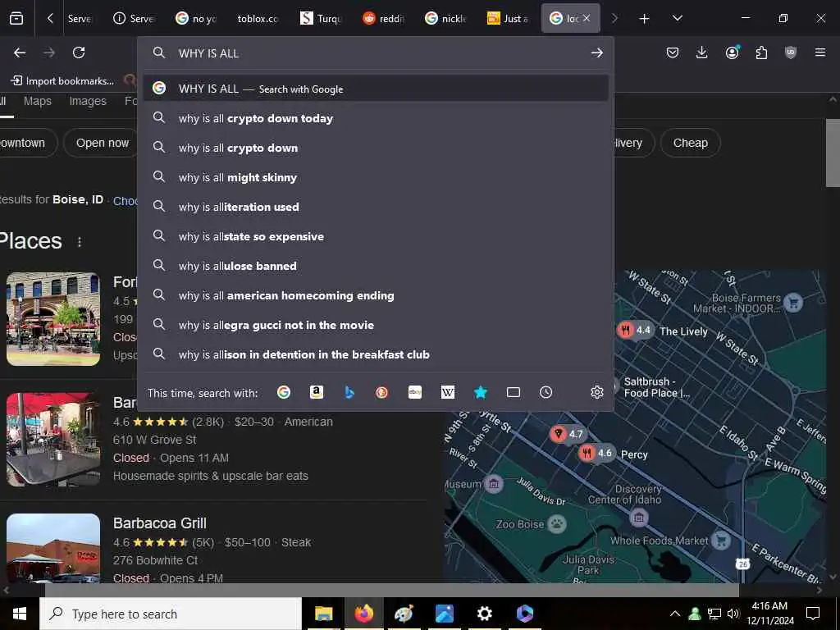This screenshot has width=840, height=630.
Task: Open Windows Start menu
Action: point(20,614)
